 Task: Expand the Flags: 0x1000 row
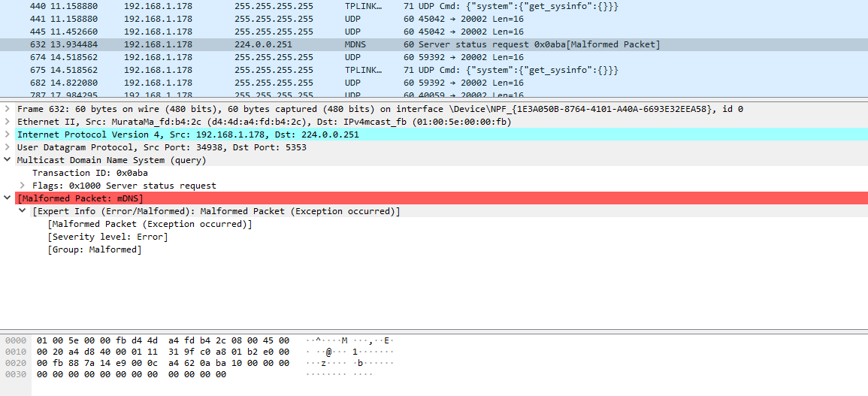pos(22,186)
